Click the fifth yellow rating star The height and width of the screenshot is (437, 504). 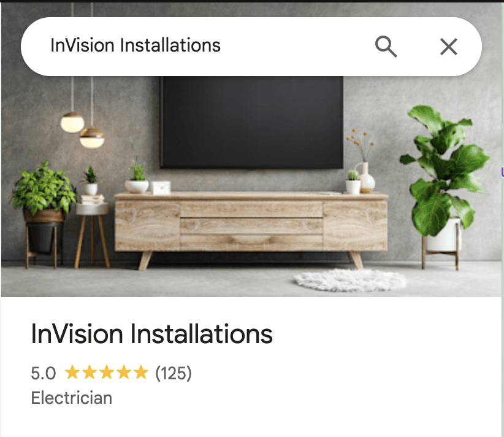pyautogui.click(x=141, y=373)
